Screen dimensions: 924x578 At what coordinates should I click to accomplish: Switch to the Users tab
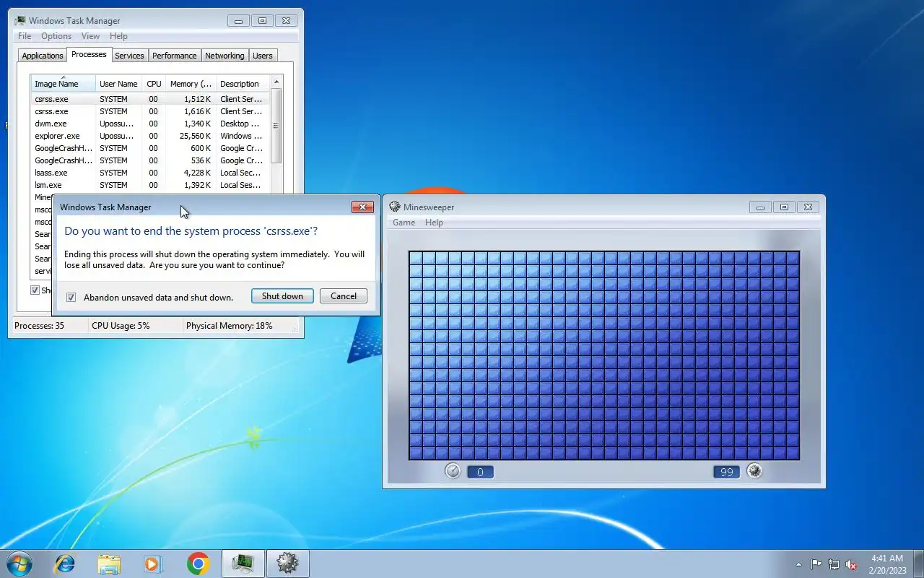pyautogui.click(x=263, y=56)
